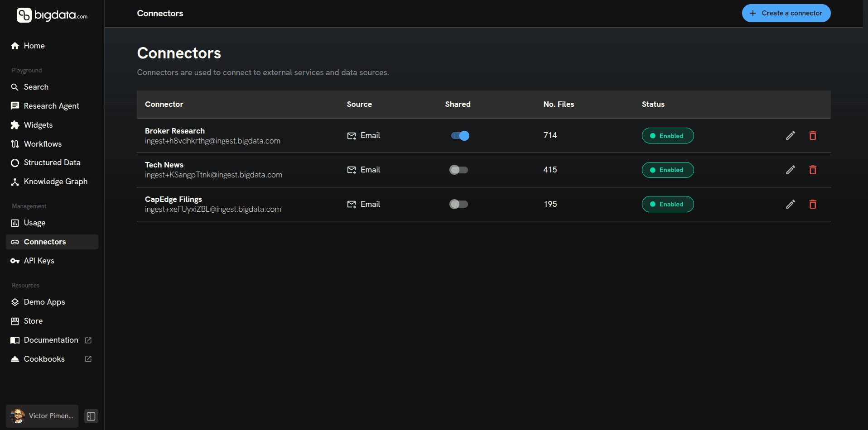The height and width of the screenshot is (430, 868).
Task: Open Demo Apps
Action: [x=52, y=302]
